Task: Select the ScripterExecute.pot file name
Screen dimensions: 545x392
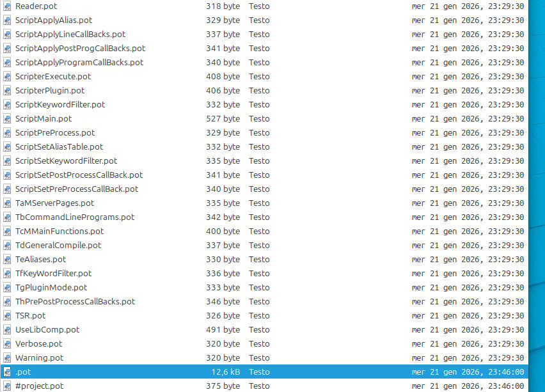Action: pyautogui.click(x=53, y=76)
